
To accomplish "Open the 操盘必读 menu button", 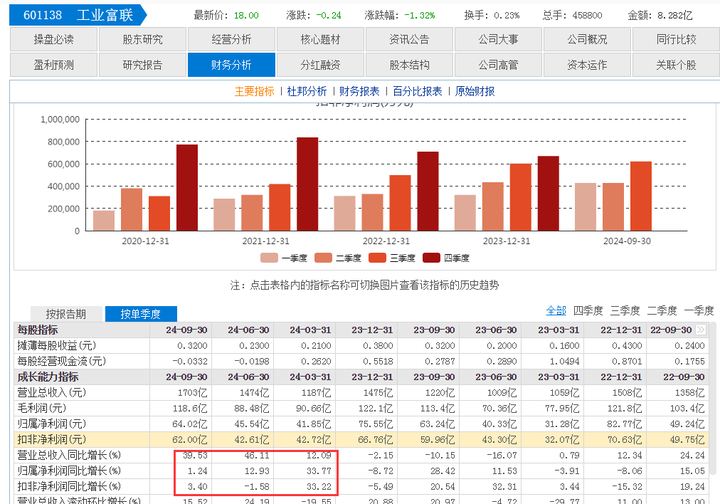I will tap(54, 39).
